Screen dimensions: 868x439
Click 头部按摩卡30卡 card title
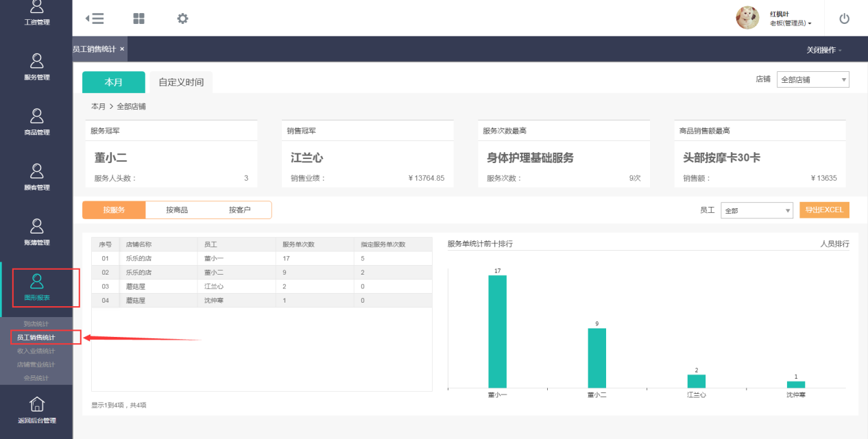click(x=721, y=158)
